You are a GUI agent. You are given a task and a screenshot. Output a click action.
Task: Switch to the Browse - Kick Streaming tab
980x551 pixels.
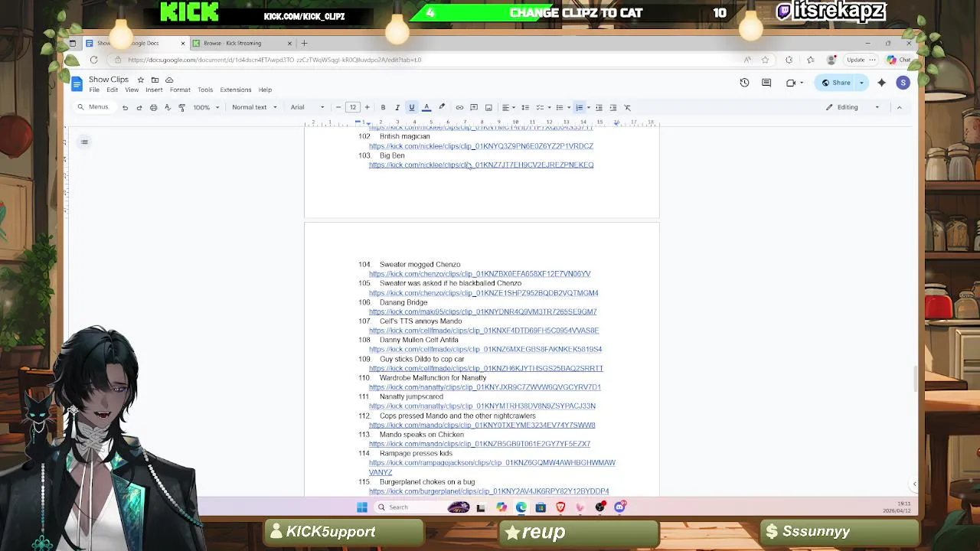pos(241,43)
